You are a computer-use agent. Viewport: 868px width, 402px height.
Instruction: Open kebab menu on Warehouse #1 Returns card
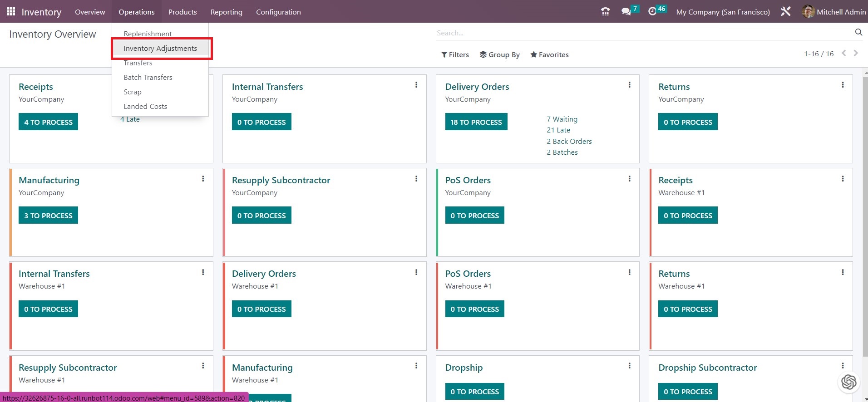click(843, 272)
